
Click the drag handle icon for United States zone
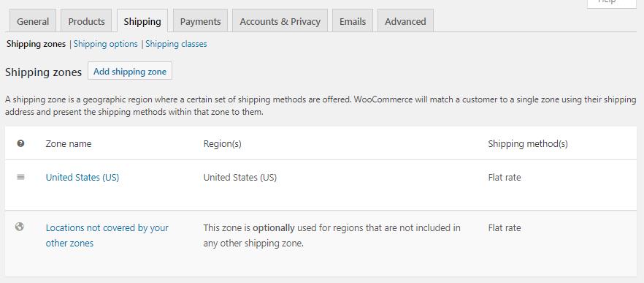[x=20, y=177]
